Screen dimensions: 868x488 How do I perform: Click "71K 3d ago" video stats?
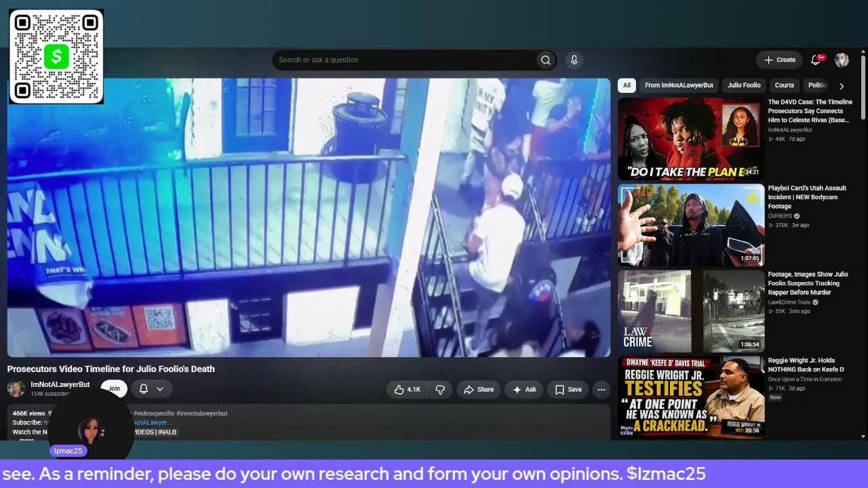coord(787,388)
